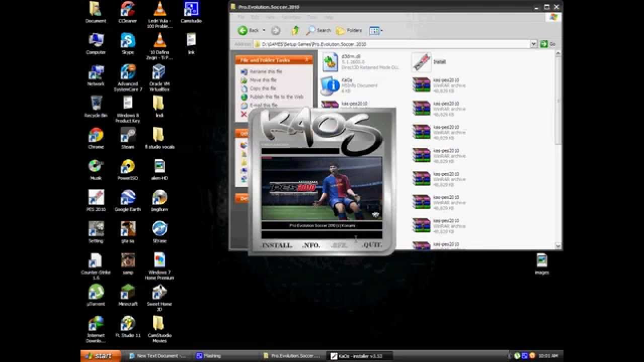
Task: Click Publish this file to the Web
Action: (x=276, y=97)
